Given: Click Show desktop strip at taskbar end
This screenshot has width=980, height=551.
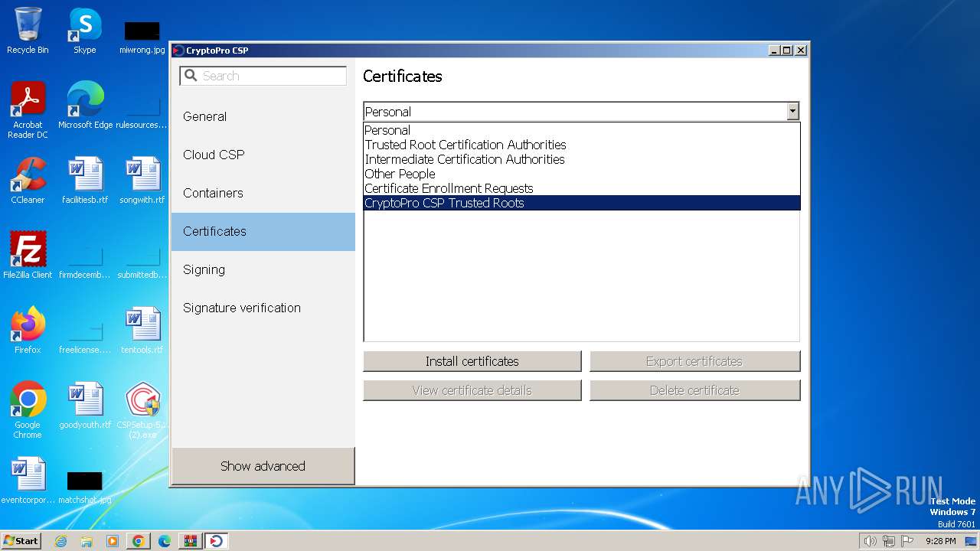Looking at the screenshot, I should (971, 541).
